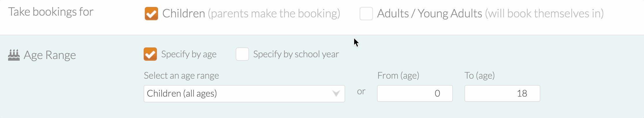Viewport: 644px width, 118px height.
Task: Open the Children (all ages) dropdown
Action: [244, 93]
